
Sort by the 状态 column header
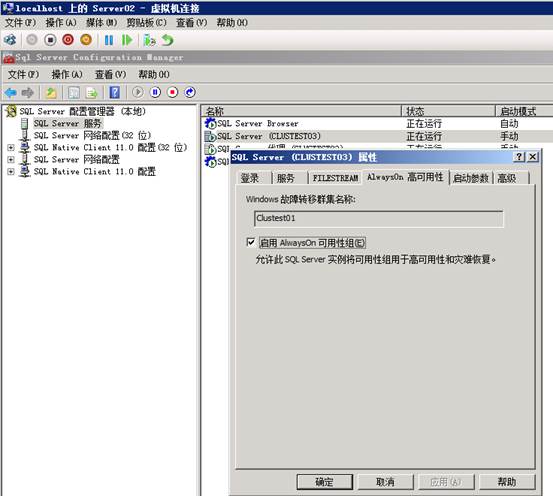(449, 111)
